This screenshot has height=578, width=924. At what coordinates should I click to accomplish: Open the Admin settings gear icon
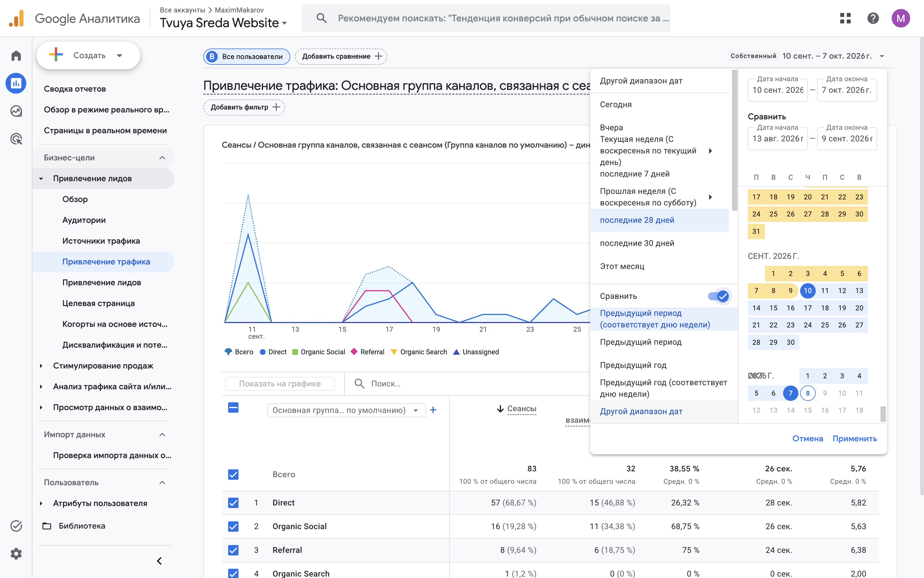16,553
